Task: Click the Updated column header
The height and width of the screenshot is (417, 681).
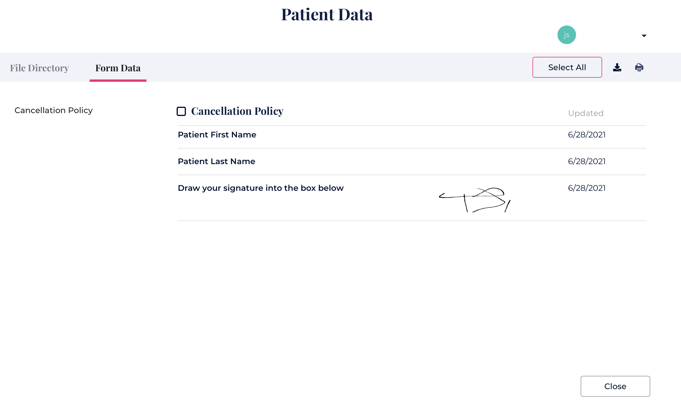Action: coord(585,113)
